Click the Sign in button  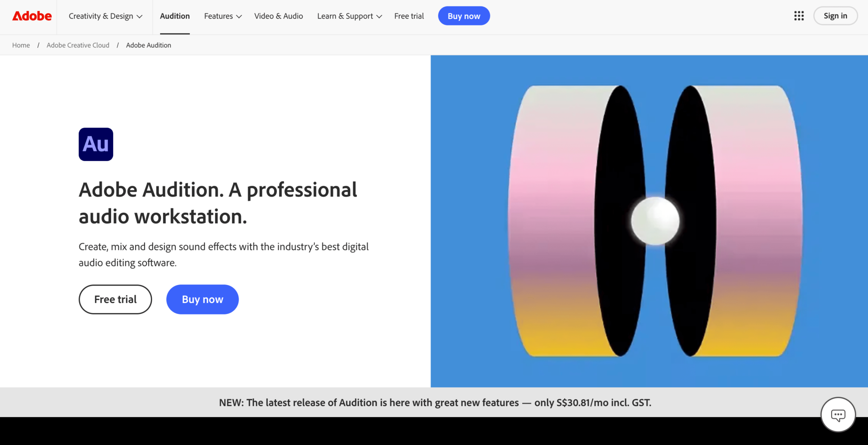point(835,16)
